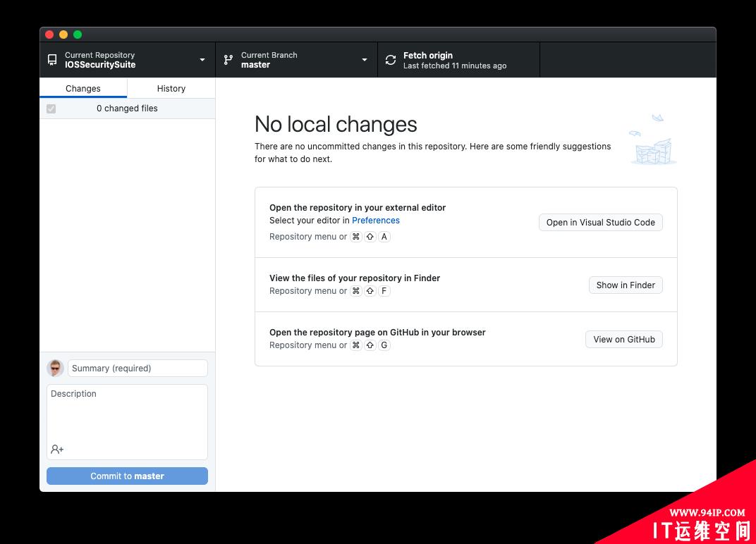This screenshot has width=756, height=544.
Task: Click the View on GitHub button
Action: pyautogui.click(x=624, y=339)
